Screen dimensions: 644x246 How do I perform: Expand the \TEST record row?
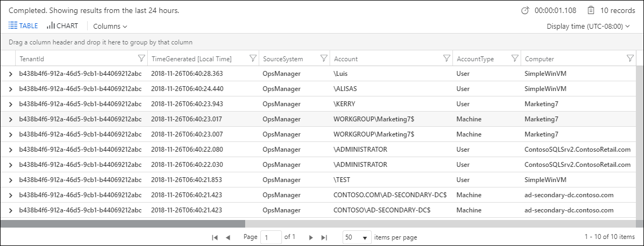point(10,180)
